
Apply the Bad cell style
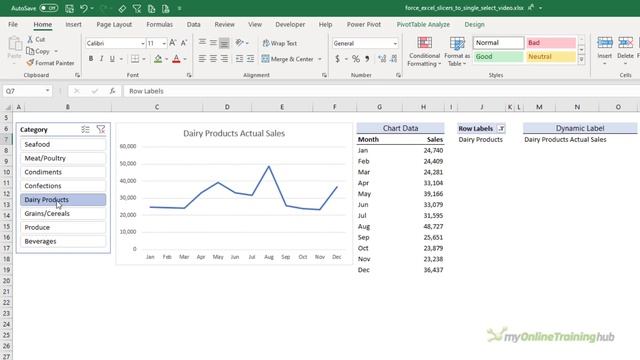(x=551, y=42)
